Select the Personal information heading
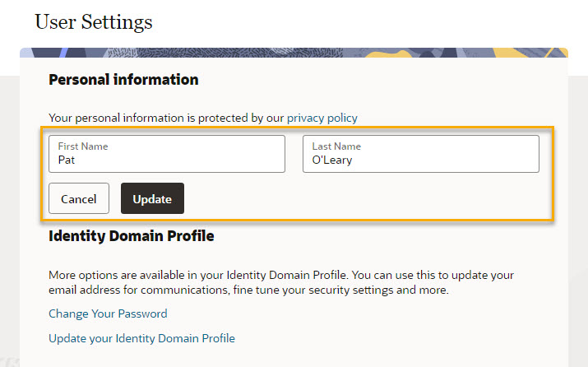588x367 pixels. [x=123, y=80]
